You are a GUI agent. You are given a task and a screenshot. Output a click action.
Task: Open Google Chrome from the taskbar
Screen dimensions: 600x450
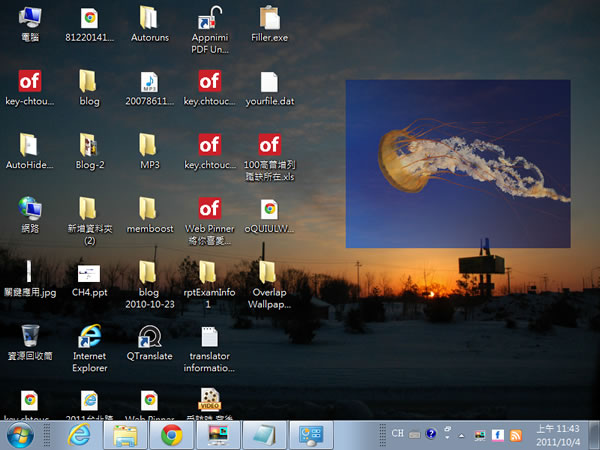(x=171, y=435)
